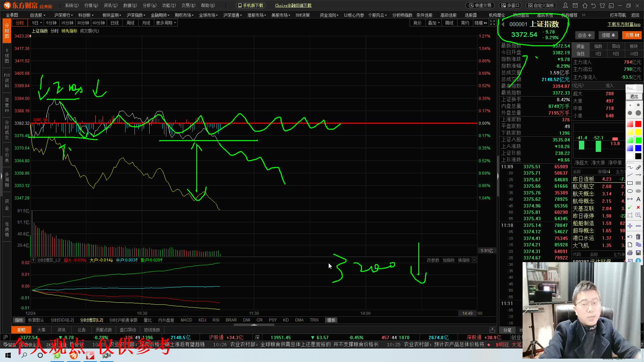
Task: Click the undo arrow in drawing palette
Action: click(630, 237)
